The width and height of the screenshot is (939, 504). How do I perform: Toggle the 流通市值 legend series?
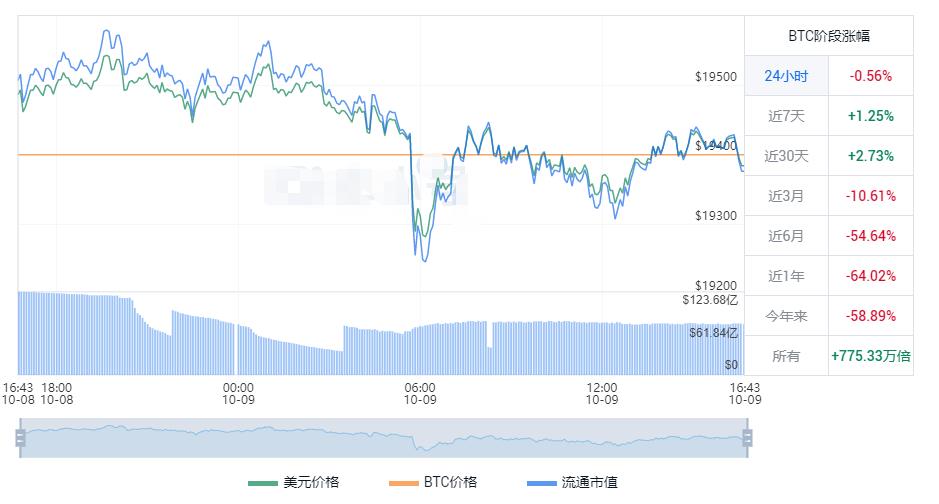coord(589,482)
